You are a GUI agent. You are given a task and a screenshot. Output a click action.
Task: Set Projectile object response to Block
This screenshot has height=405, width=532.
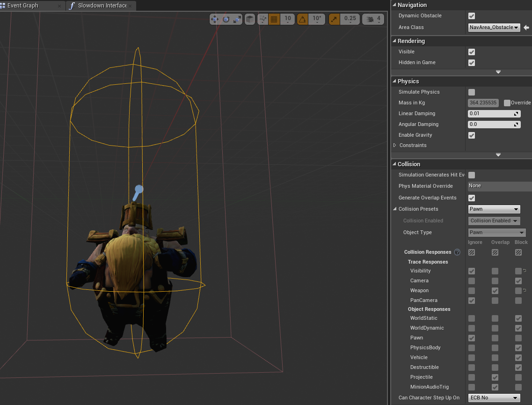(x=518, y=377)
